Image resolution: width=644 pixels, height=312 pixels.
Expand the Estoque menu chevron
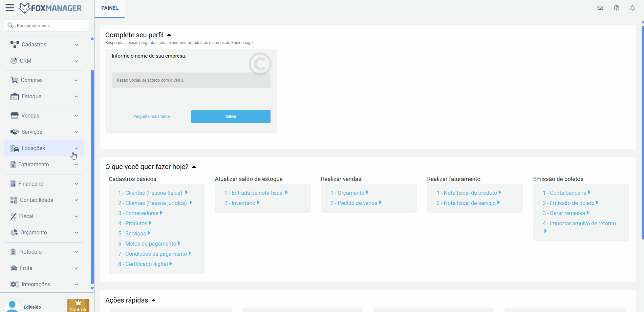(77, 97)
